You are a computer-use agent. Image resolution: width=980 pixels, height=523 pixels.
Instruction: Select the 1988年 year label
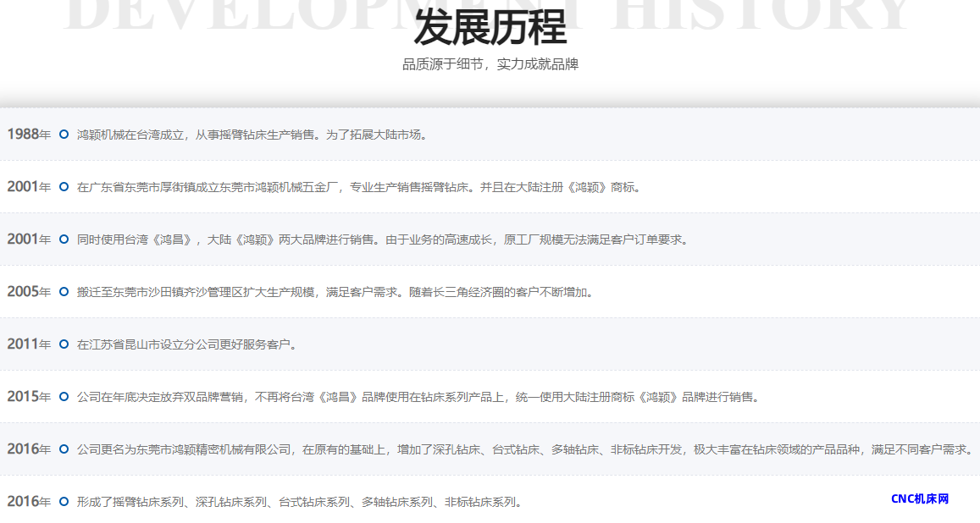[x=29, y=135]
